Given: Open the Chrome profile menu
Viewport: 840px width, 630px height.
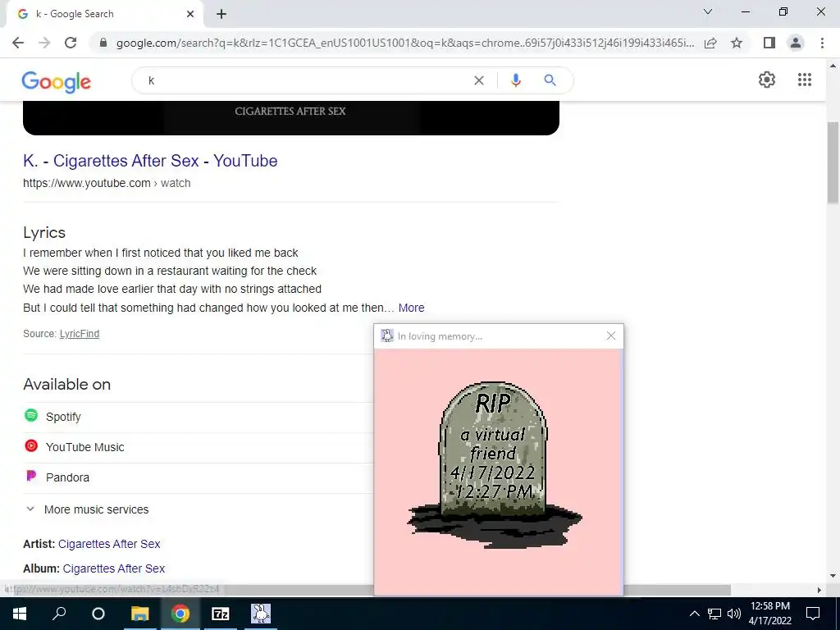Looking at the screenshot, I should 796,43.
